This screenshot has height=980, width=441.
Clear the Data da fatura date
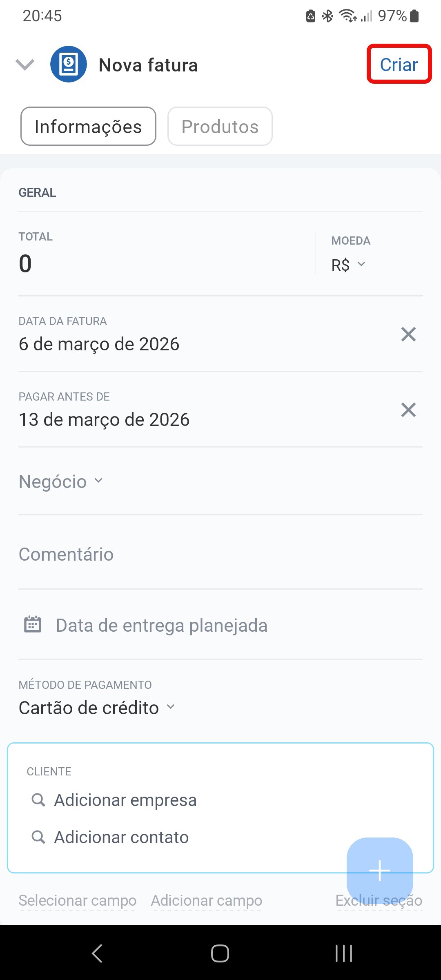(408, 334)
